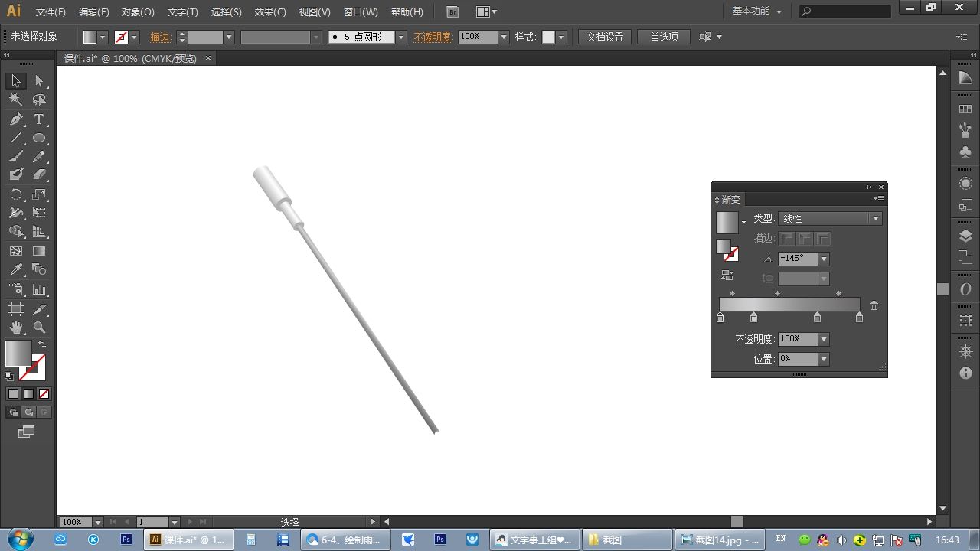Image resolution: width=980 pixels, height=551 pixels.
Task: Select the Artboard tool
Action: pyautogui.click(x=16, y=309)
